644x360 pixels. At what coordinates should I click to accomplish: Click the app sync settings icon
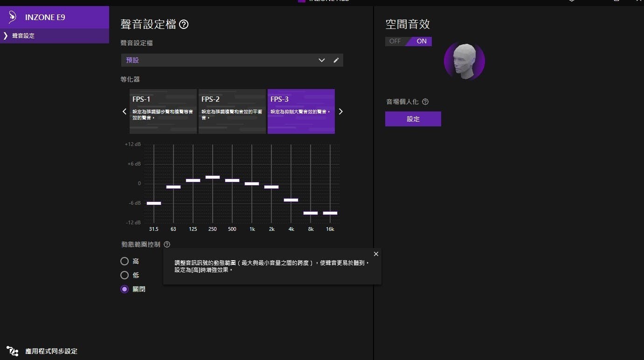pos(13,351)
